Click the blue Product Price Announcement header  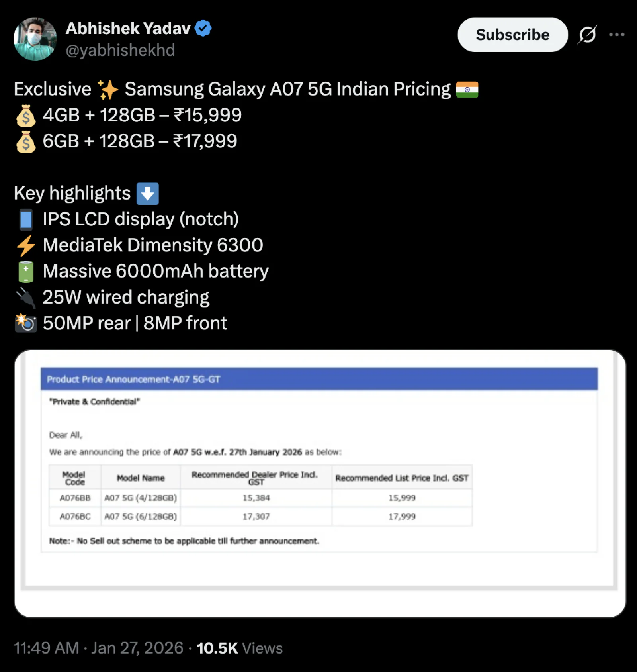319,379
